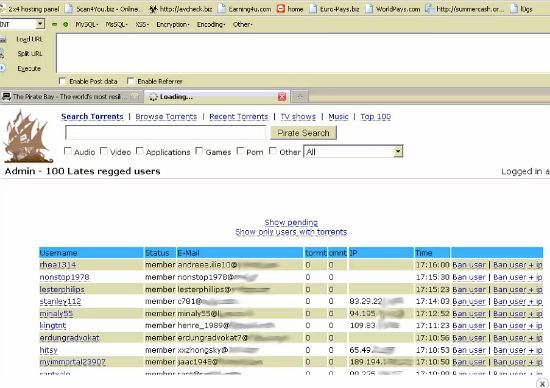Click Show pending link
Viewport: 550px width, 388px height.
(291, 222)
